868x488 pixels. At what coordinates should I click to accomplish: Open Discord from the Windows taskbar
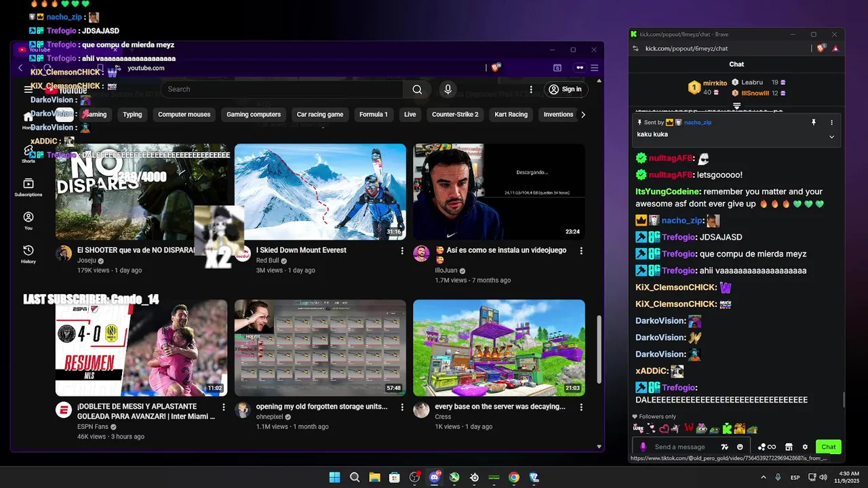coord(435,477)
